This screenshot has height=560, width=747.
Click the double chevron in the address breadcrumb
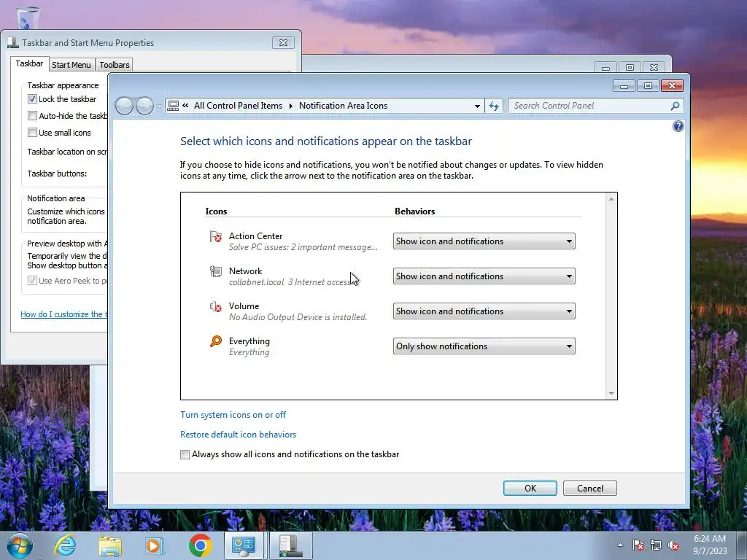(x=185, y=106)
